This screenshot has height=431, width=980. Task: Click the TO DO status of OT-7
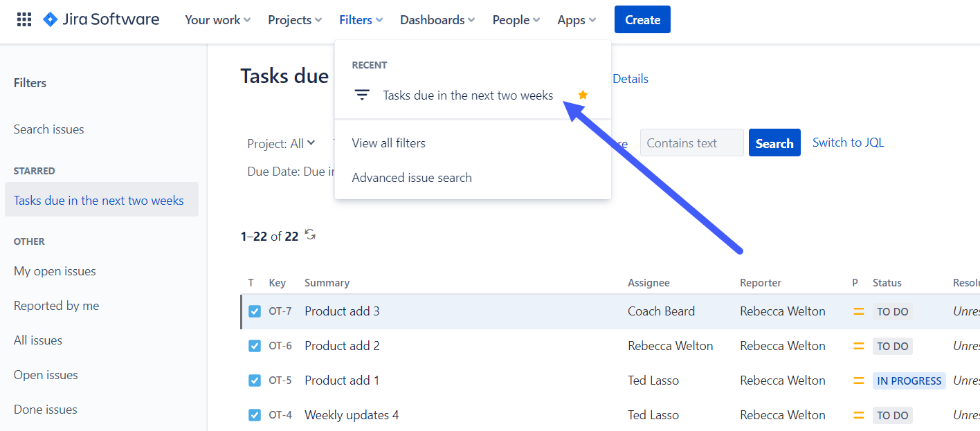pyautogui.click(x=893, y=311)
